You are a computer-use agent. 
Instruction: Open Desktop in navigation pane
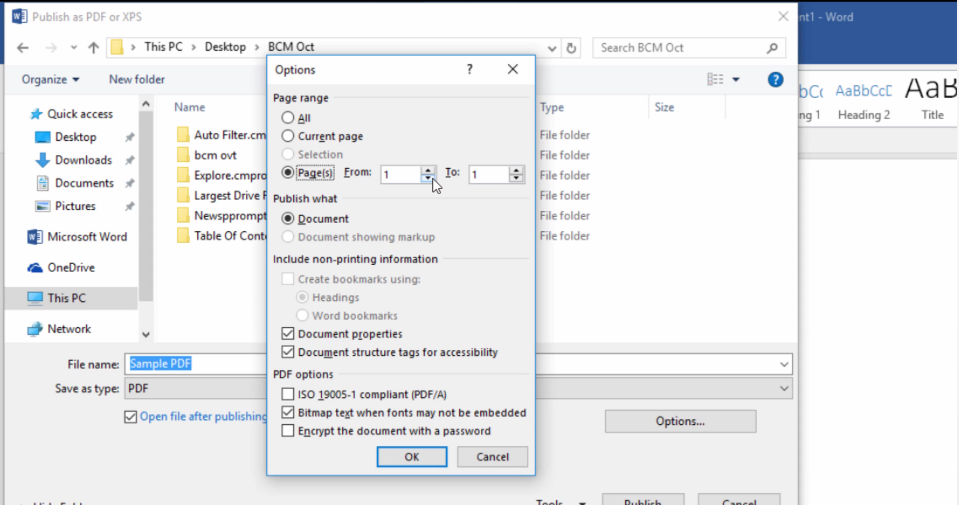[x=65, y=137]
